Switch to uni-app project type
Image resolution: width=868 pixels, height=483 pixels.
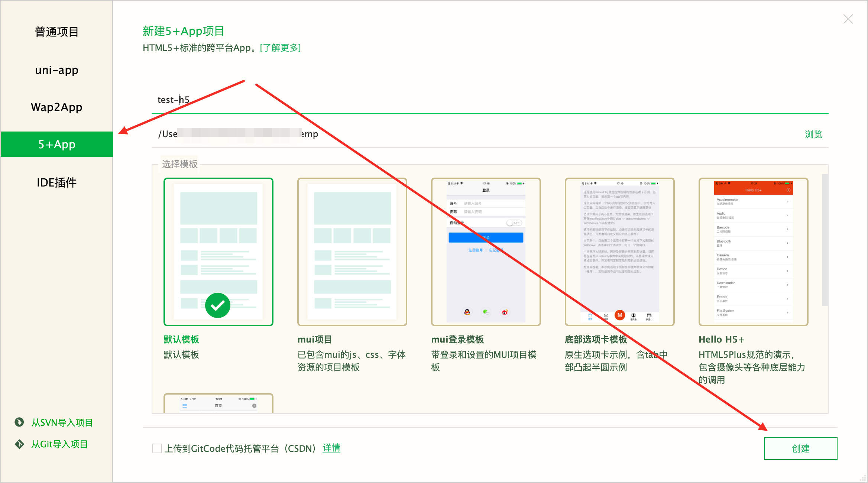[x=56, y=70]
